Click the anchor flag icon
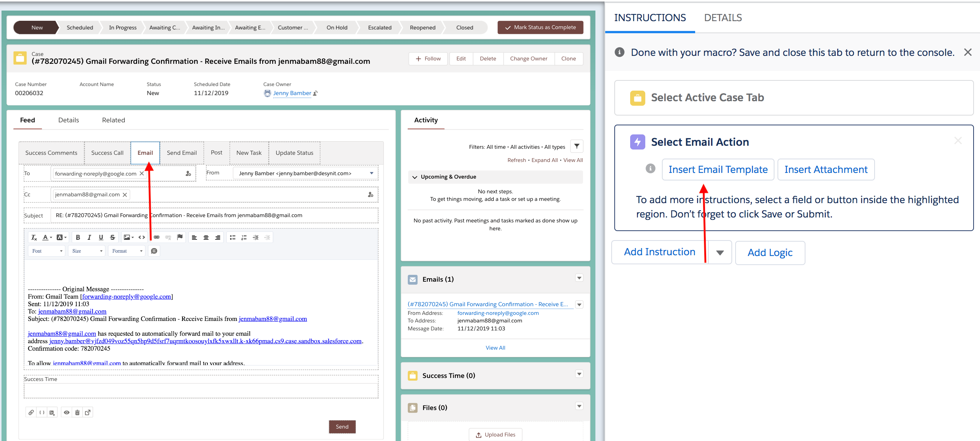This screenshot has height=441, width=980. point(180,237)
